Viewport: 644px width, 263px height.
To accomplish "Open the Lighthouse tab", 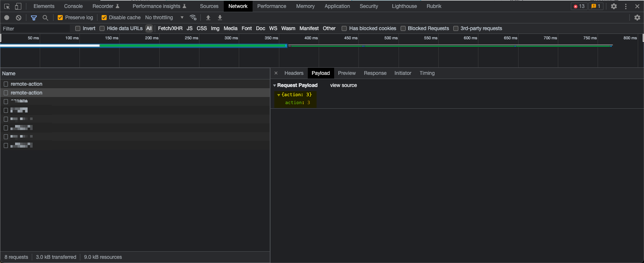I will click(x=404, y=6).
